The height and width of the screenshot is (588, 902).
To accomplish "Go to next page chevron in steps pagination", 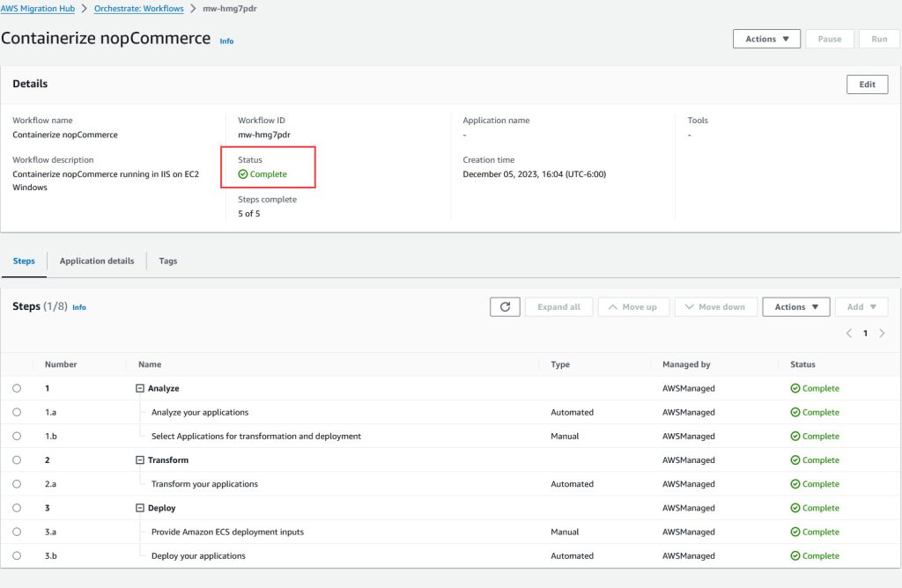I will 882,334.
